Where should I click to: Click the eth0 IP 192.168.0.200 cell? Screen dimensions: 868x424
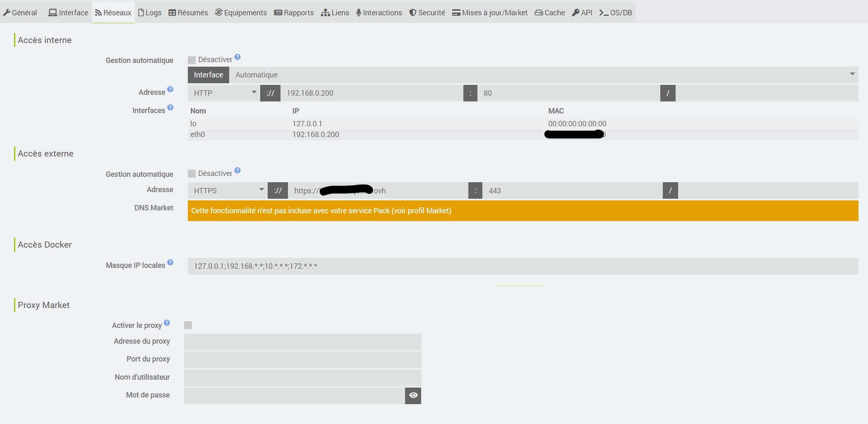[316, 135]
